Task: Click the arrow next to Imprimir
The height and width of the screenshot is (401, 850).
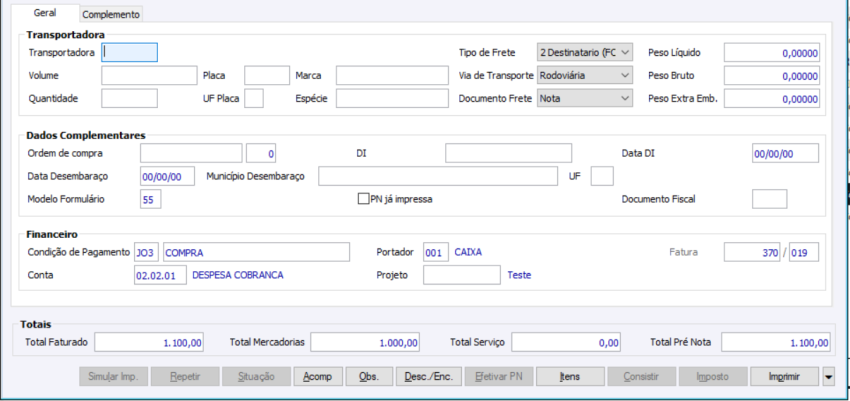Action: (x=828, y=377)
